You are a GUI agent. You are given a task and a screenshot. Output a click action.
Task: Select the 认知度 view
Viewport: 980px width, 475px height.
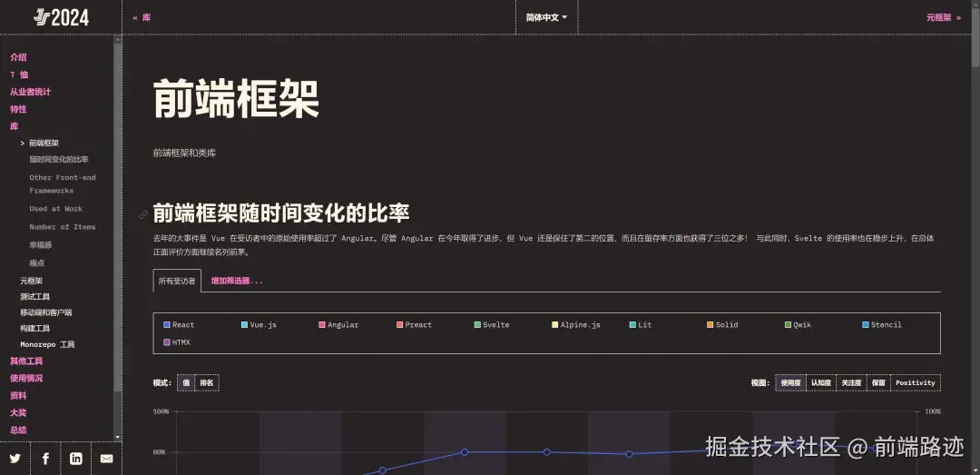(x=821, y=383)
